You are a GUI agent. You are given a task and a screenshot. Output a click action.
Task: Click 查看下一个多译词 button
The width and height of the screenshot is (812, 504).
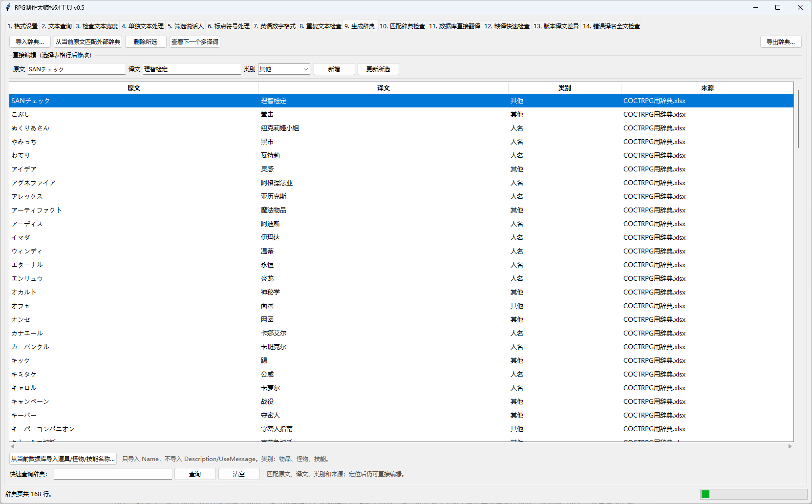[x=195, y=42]
